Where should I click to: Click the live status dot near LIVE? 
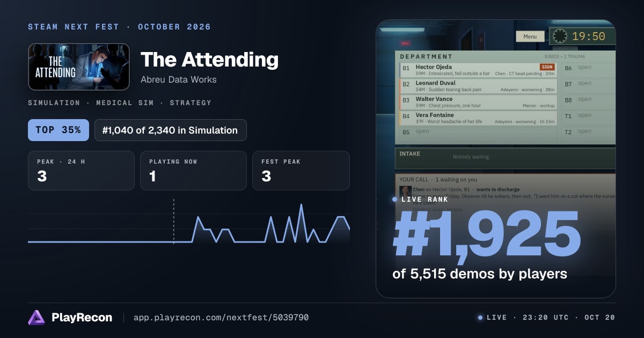click(480, 318)
